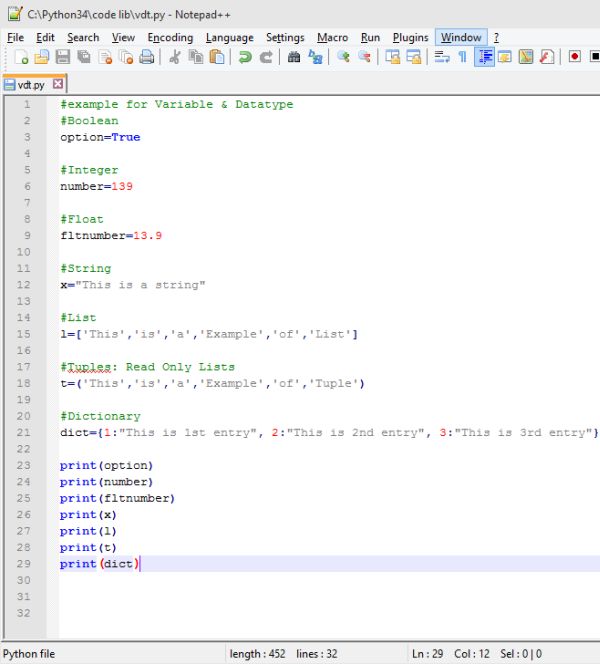Click the 'lines : 32' status bar text
The width and height of the screenshot is (600, 664).
point(317,654)
